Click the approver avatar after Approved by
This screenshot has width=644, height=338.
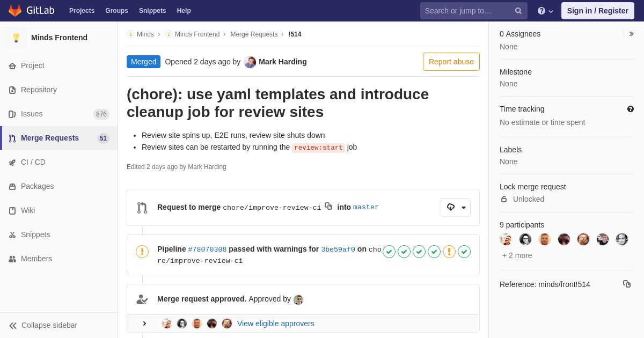coord(298,299)
